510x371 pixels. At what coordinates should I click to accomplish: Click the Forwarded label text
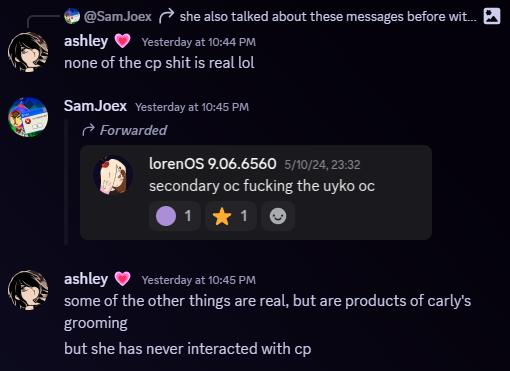(x=133, y=130)
